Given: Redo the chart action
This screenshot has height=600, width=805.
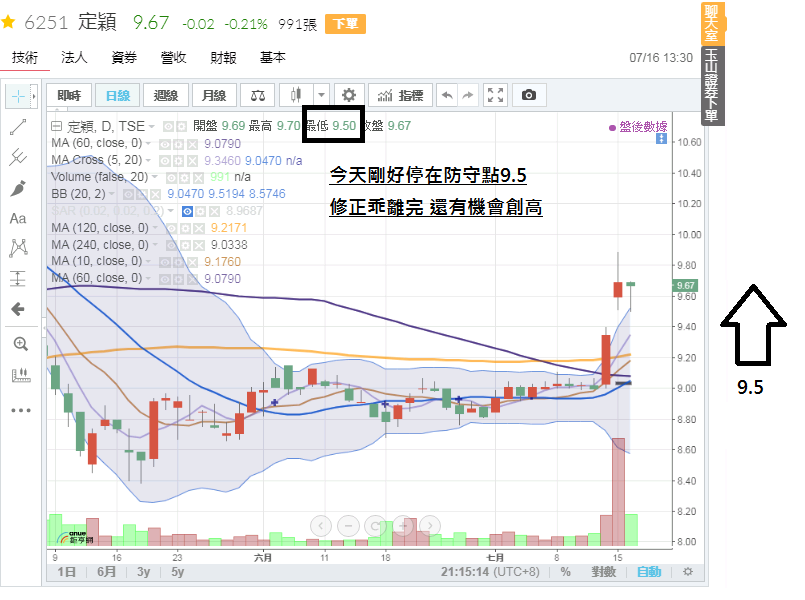Looking at the screenshot, I should click(x=468, y=95).
